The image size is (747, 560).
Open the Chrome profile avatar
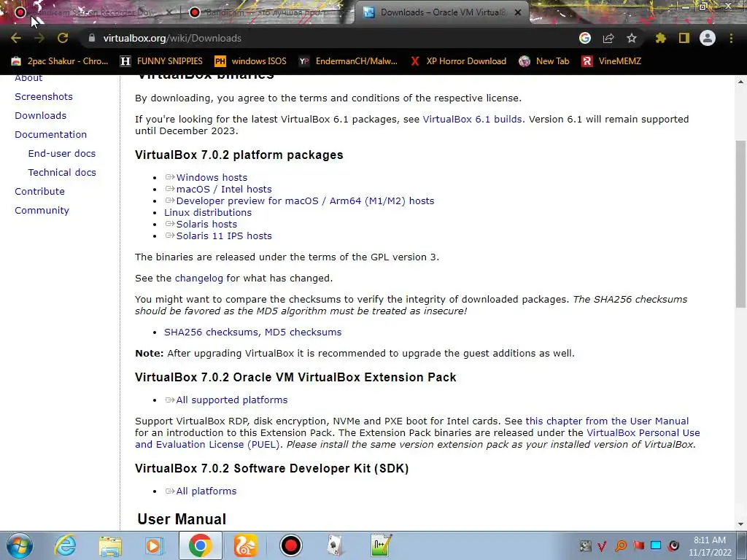[x=708, y=38]
